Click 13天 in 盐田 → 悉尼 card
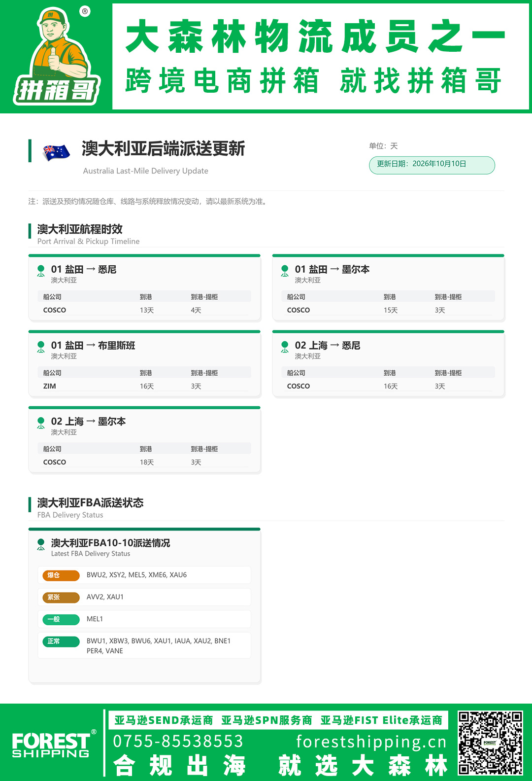Image resolution: width=532 pixels, height=781 pixels. [x=147, y=310]
